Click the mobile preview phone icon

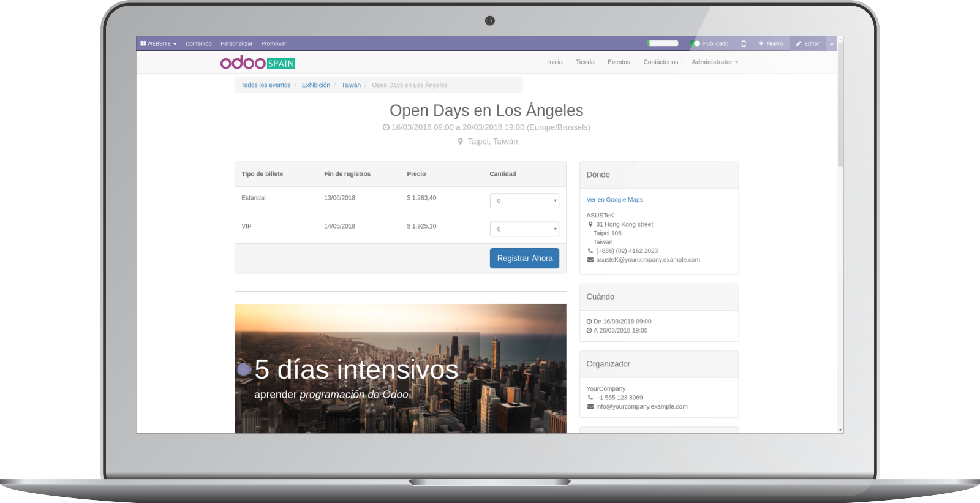click(x=744, y=43)
